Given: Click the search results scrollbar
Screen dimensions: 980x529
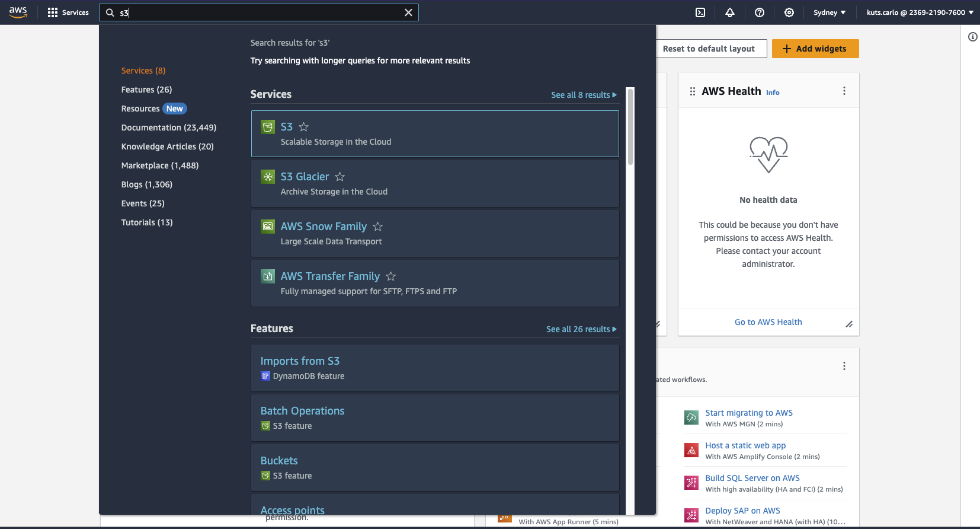Looking at the screenshot, I should (630, 126).
